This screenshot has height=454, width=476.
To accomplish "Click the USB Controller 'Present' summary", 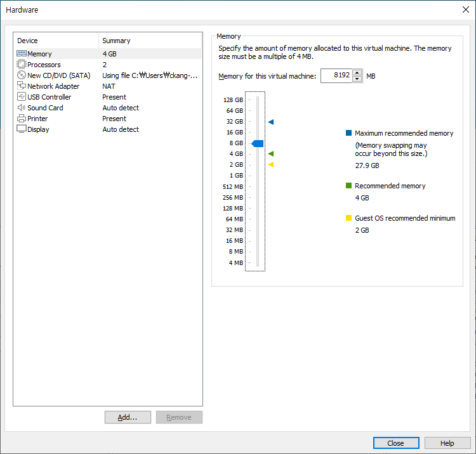I will [114, 97].
